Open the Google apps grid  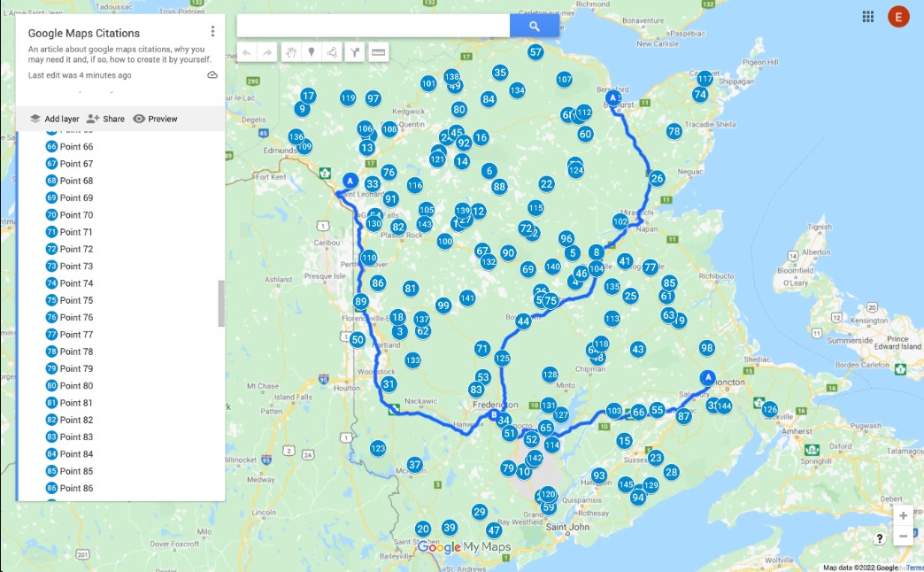(868, 17)
